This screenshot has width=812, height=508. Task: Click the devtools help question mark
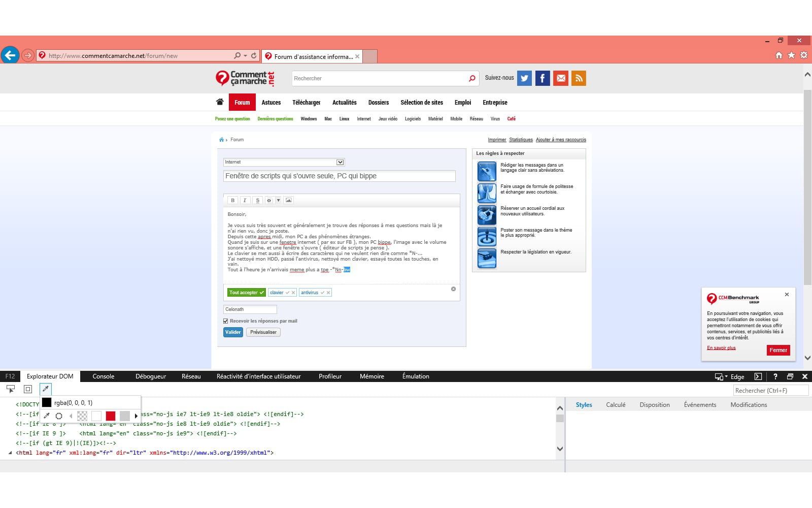pos(775,376)
